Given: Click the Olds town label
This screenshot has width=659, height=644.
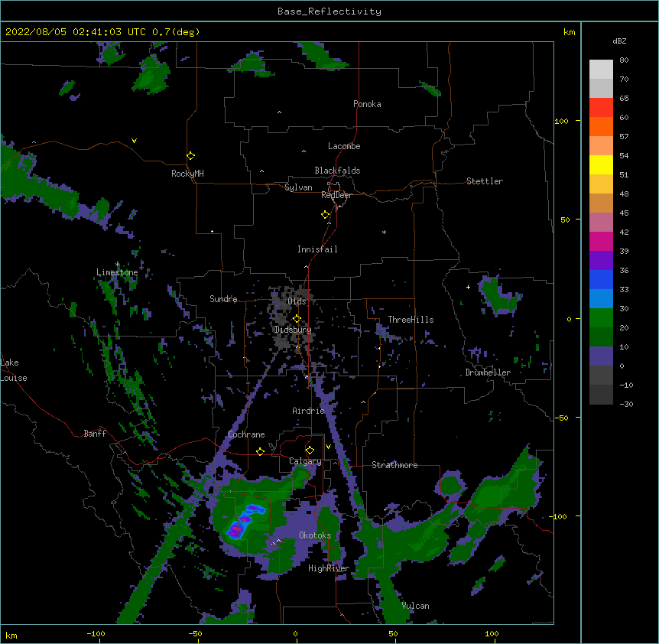Looking at the screenshot, I should [297, 301].
